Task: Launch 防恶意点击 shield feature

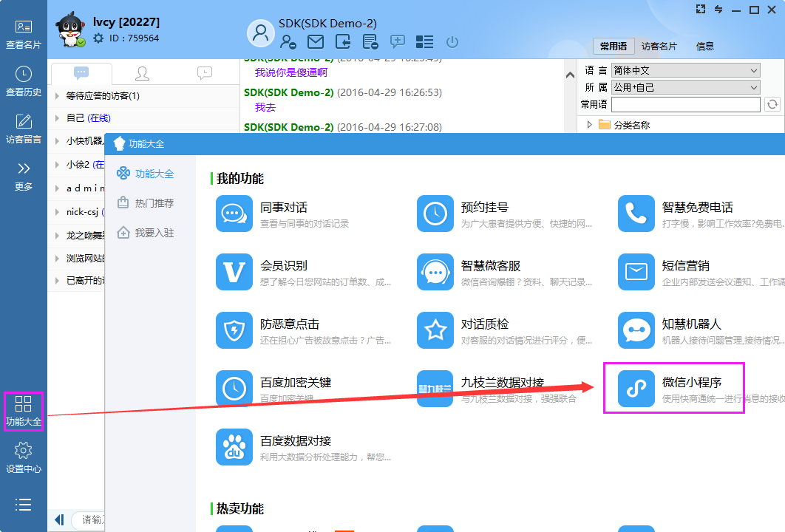Action: [234, 330]
